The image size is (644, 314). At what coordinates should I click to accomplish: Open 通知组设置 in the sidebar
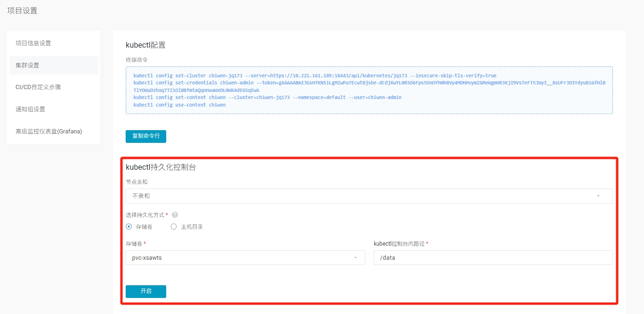[x=30, y=109]
